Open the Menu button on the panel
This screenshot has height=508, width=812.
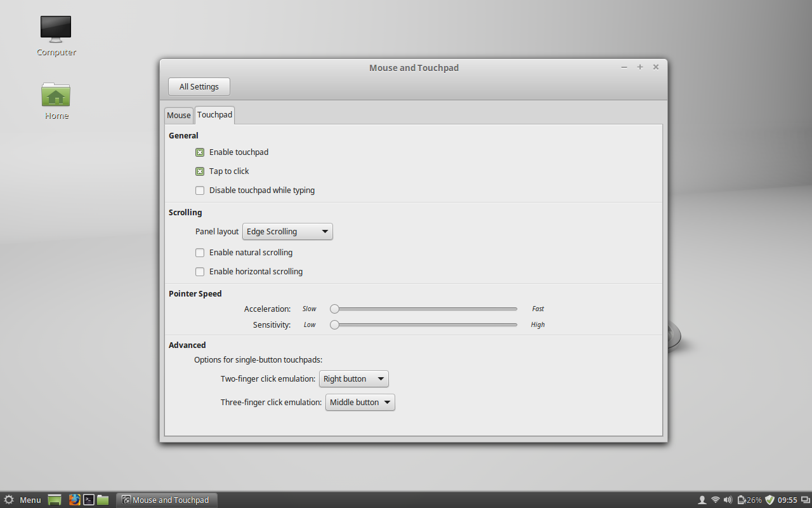click(23, 500)
